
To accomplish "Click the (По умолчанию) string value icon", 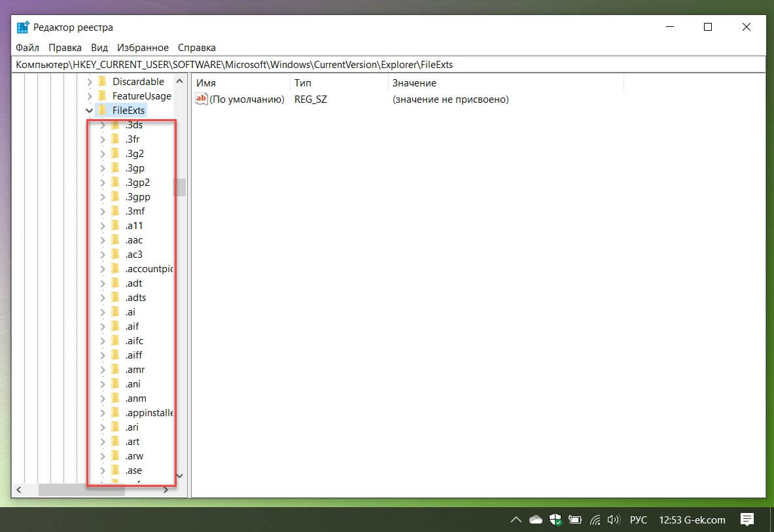I will coord(202,99).
